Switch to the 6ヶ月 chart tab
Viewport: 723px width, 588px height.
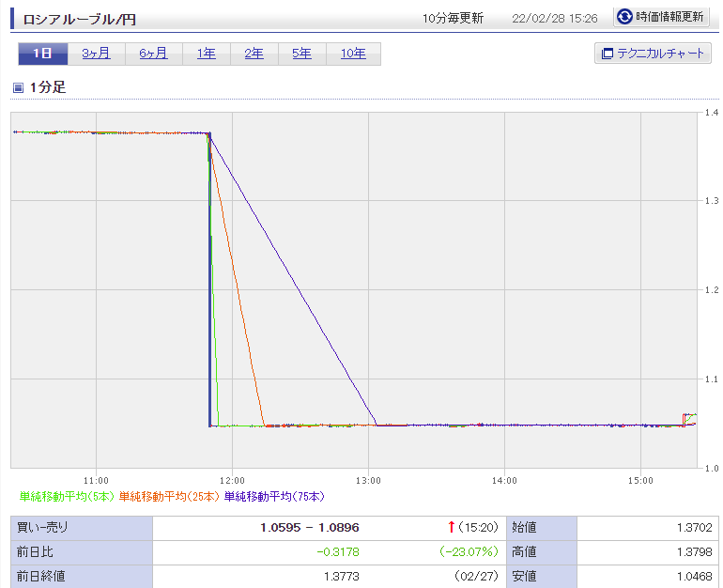(x=154, y=54)
